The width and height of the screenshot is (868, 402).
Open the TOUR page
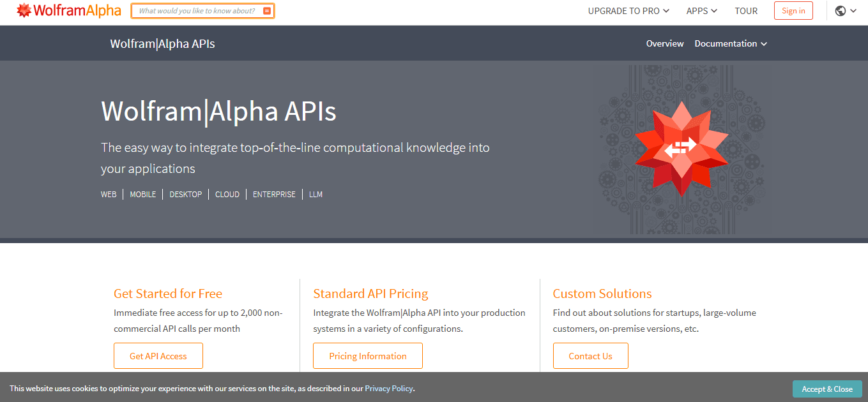pos(746,11)
